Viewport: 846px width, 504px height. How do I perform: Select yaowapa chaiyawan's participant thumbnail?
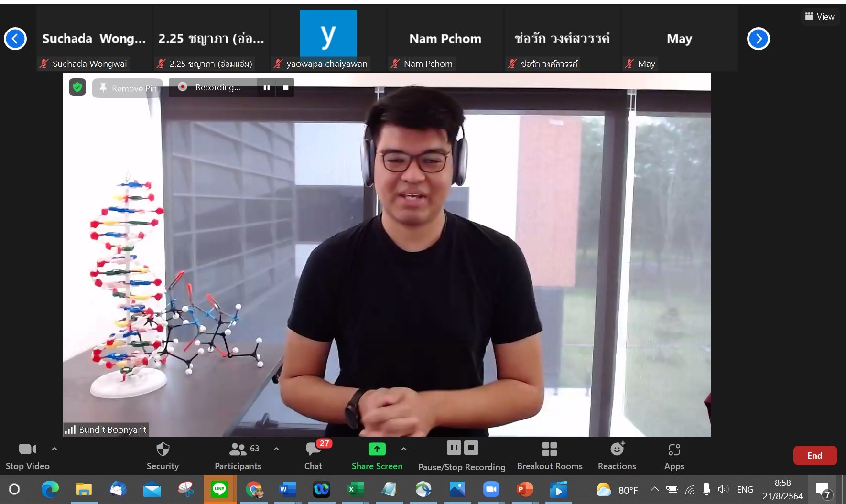coord(328,39)
